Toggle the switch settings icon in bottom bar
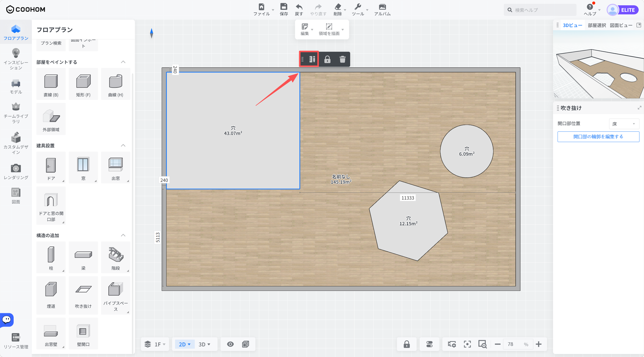Screen dimensions: 644x357 (430, 344)
